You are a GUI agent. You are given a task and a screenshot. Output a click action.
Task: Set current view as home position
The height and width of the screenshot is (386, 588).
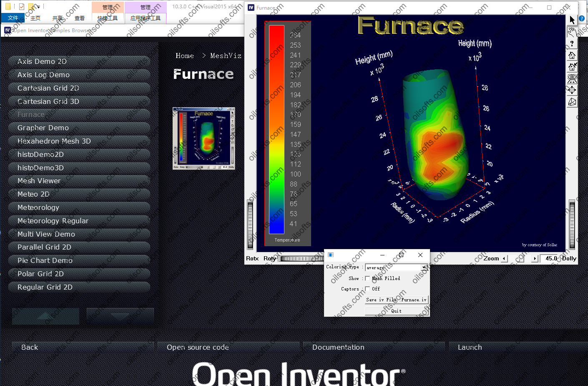pyautogui.click(x=572, y=67)
